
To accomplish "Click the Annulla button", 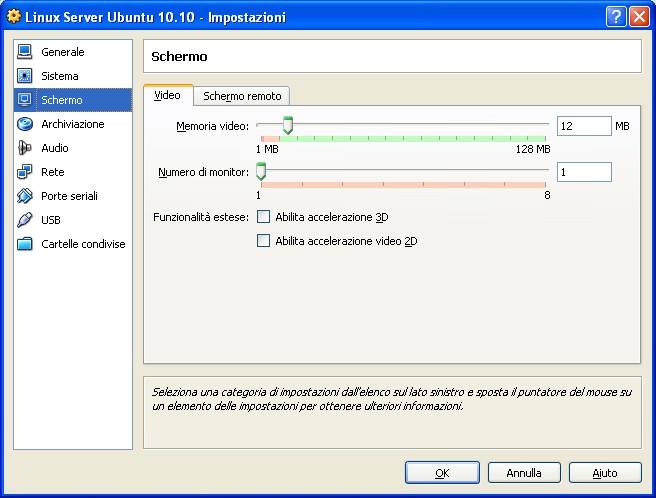I will coord(524,472).
